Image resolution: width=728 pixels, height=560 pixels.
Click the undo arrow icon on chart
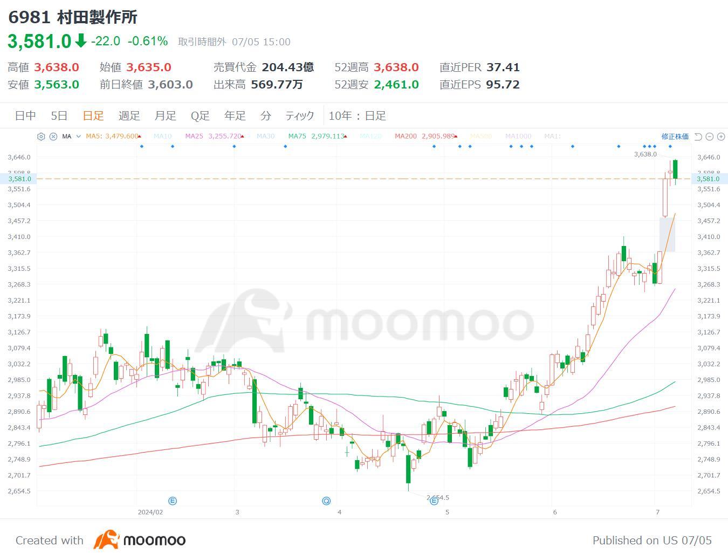click(698, 136)
